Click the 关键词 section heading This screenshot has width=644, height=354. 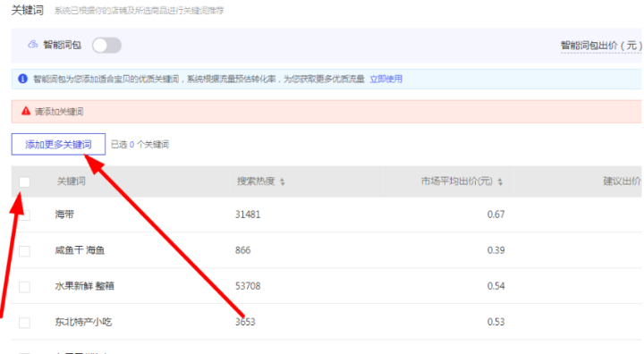point(27,10)
